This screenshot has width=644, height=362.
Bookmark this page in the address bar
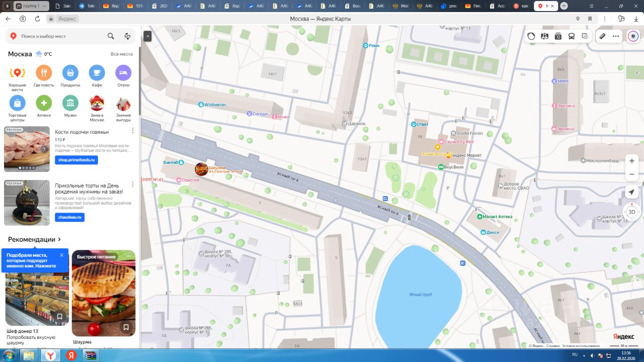pyautogui.click(x=589, y=19)
